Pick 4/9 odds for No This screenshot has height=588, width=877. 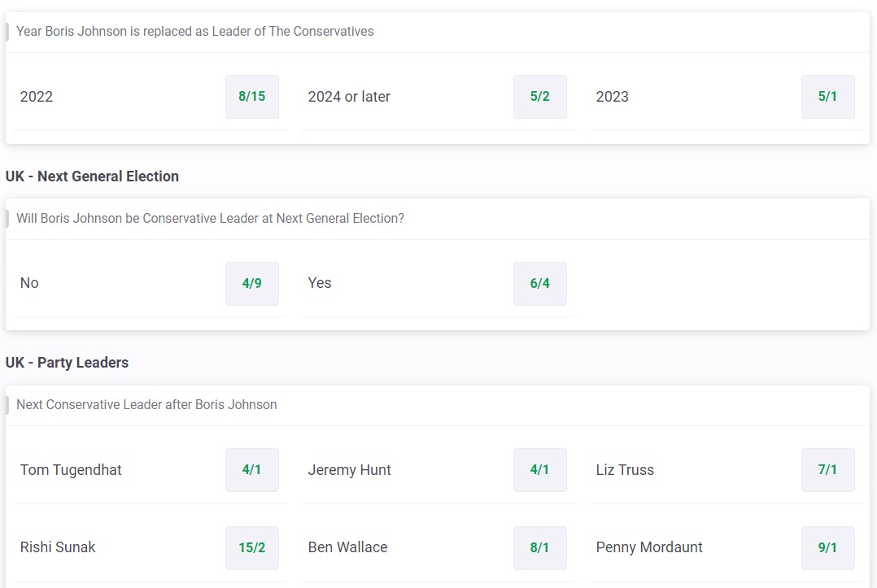[x=251, y=283]
